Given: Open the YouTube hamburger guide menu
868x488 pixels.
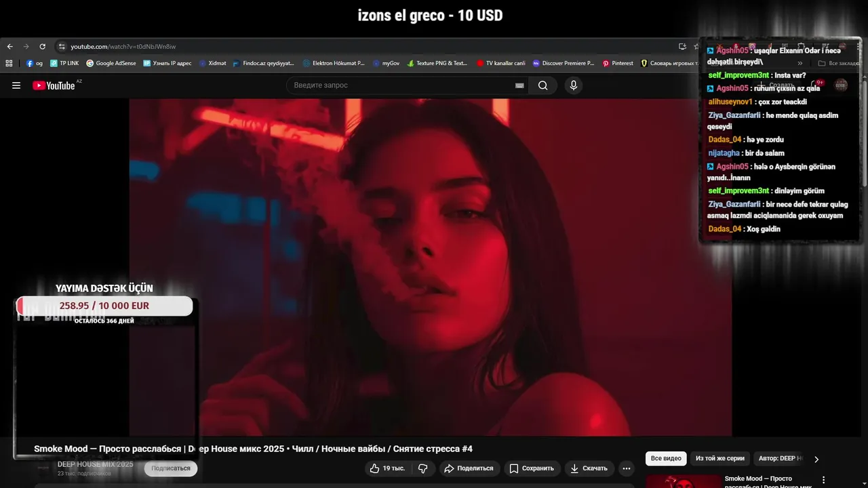Looking at the screenshot, I should [16, 85].
